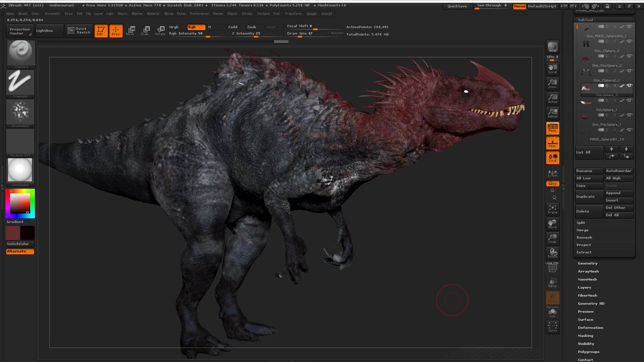Open the SkinShade4 material picker

(20, 172)
